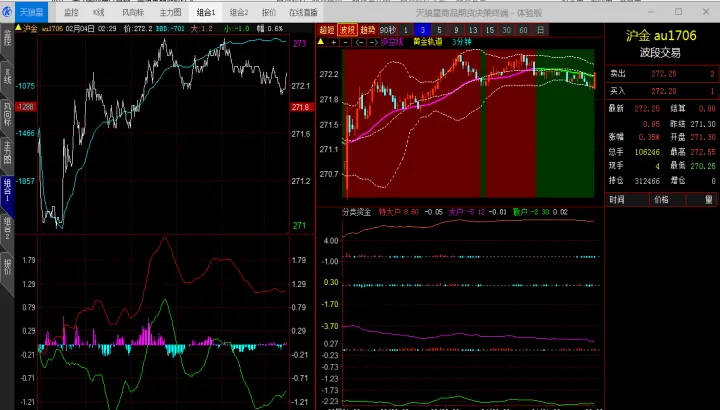Toggle the 波段 mode button
Viewport: 720px width, 410px height.
coord(347,30)
